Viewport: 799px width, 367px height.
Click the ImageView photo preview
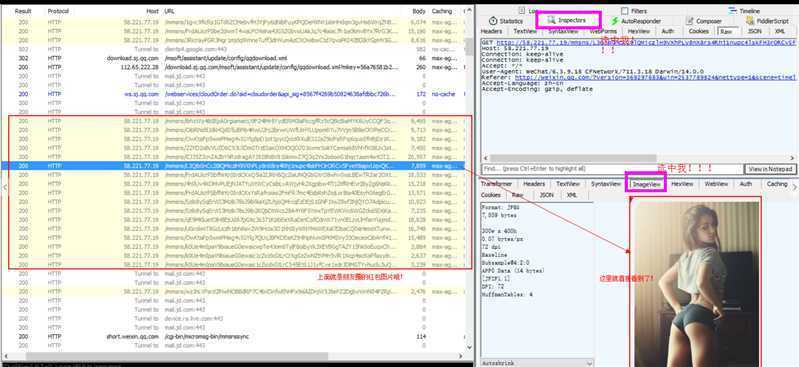(x=696, y=284)
